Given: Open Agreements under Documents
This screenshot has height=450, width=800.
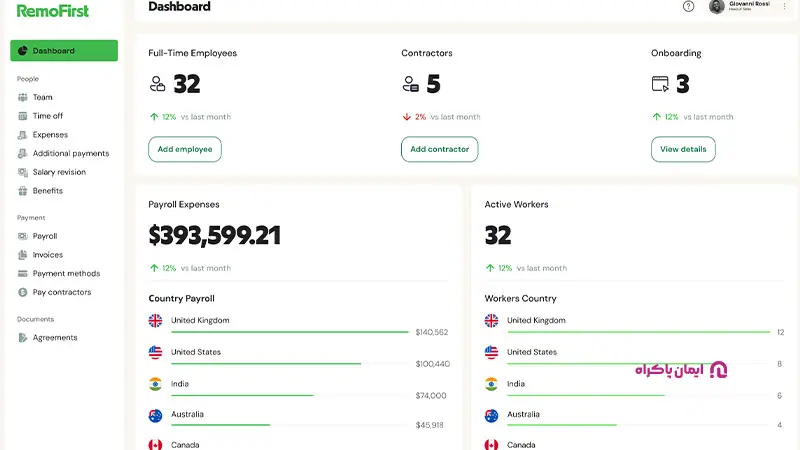Looking at the screenshot, I should pos(54,338).
